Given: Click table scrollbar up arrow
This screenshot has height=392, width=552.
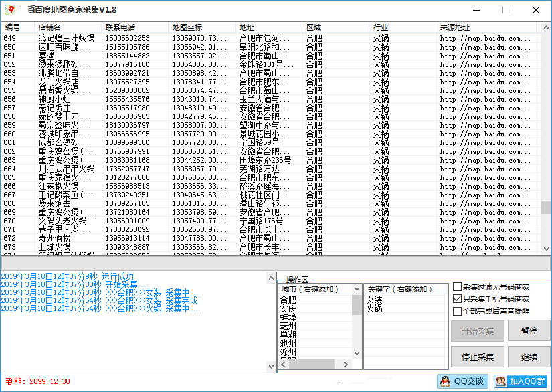Looking at the screenshot, I should (x=546, y=27).
